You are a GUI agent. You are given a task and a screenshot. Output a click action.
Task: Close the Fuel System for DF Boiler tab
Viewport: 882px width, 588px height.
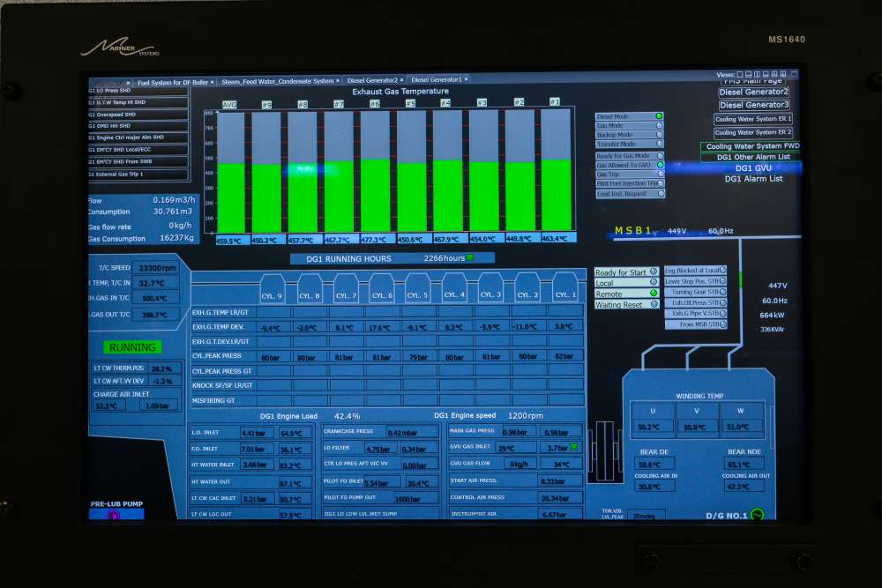pos(212,83)
